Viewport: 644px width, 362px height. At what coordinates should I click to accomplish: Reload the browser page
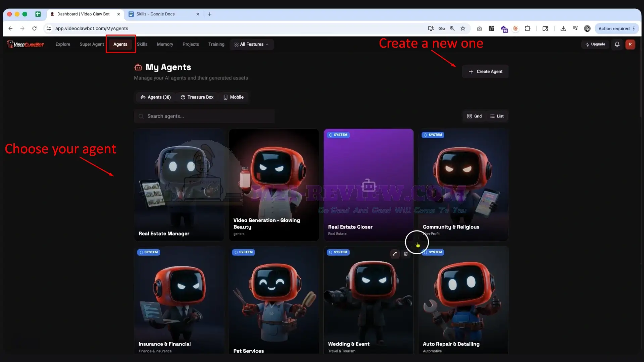coord(34,29)
